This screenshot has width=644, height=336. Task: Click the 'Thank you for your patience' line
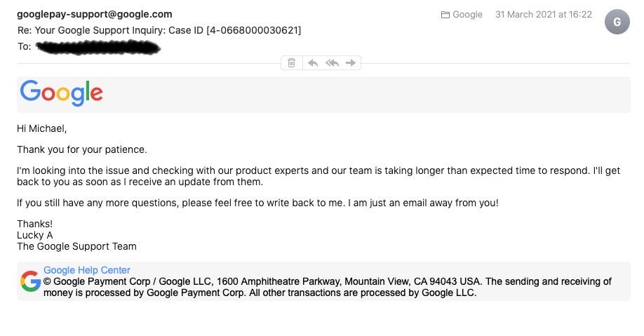(82, 149)
